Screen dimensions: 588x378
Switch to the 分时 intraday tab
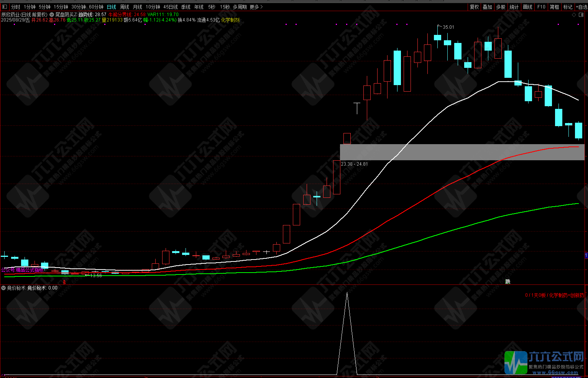click(x=15, y=7)
